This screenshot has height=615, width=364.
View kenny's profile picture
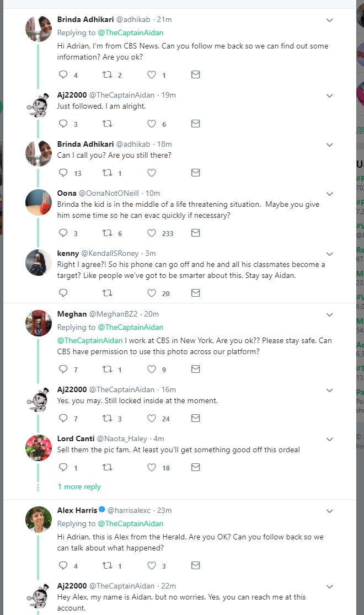tap(39, 262)
